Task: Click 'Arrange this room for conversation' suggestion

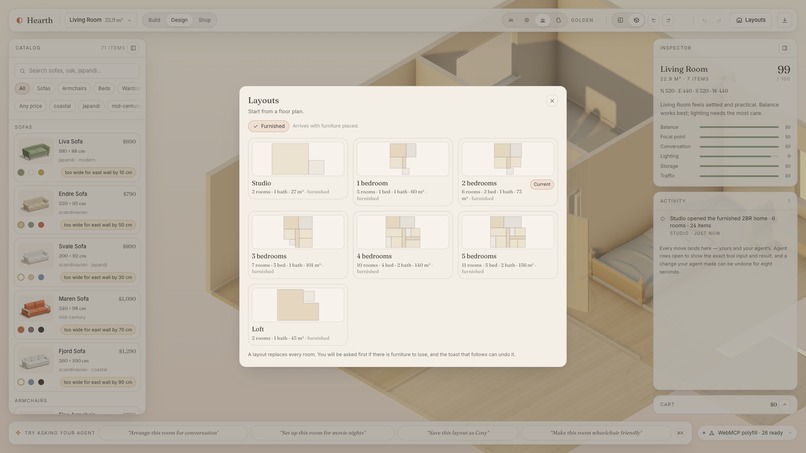Action: coord(173,433)
